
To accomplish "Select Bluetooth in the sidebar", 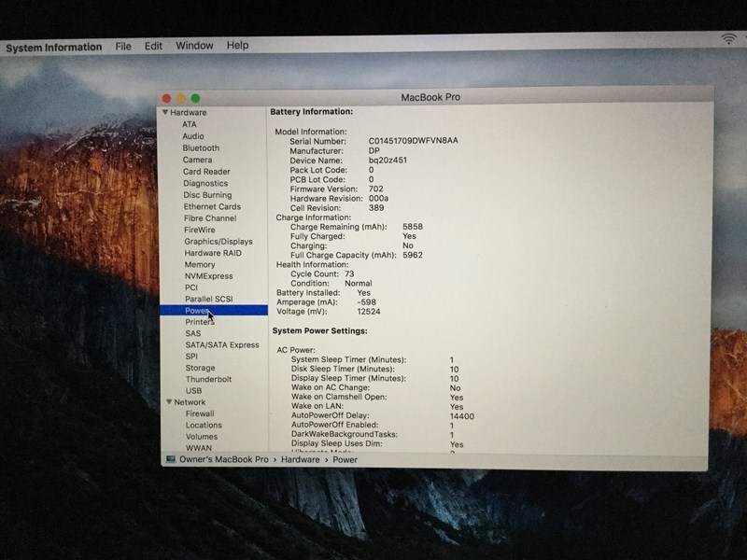I will 201,147.
